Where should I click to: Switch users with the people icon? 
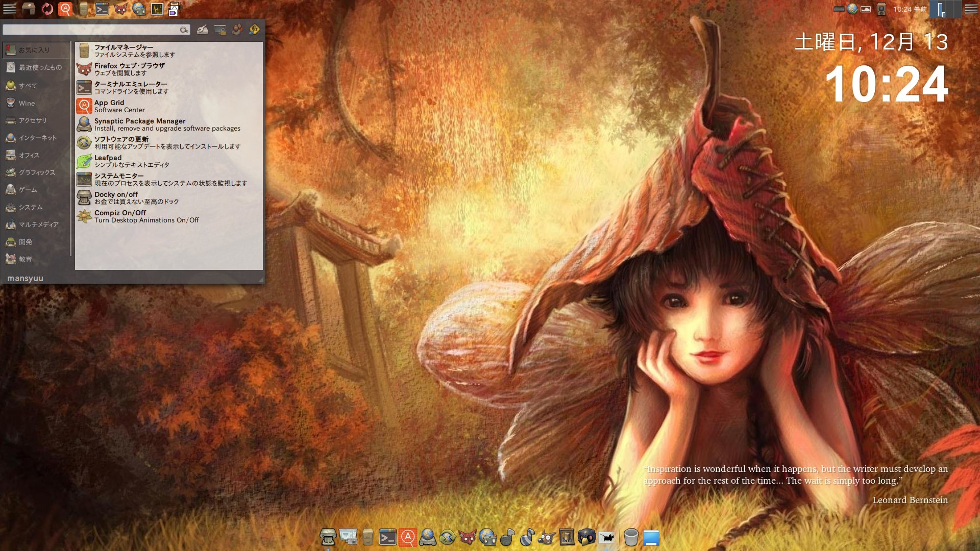point(237,30)
